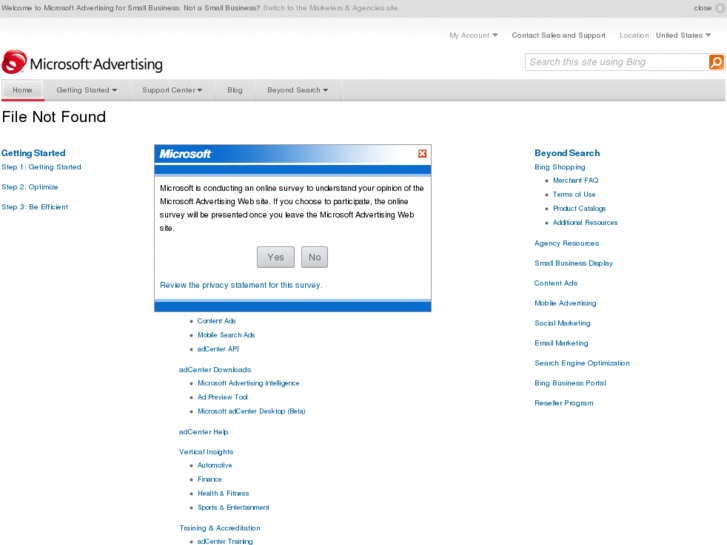The height and width of the screenshot is (545, 727).
Task: Open Vertical Insights link
Action: 206,451
